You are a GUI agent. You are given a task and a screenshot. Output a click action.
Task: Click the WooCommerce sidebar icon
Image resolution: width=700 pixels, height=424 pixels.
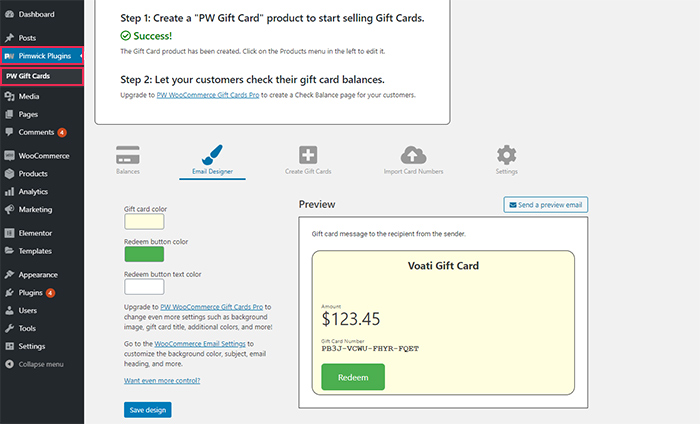(9, 156)
